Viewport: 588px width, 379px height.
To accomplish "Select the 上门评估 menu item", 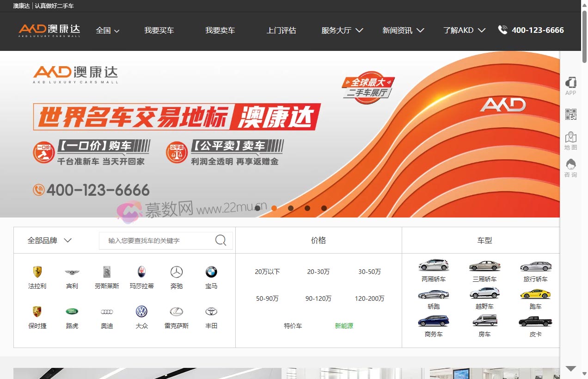I will coord(281,30).
